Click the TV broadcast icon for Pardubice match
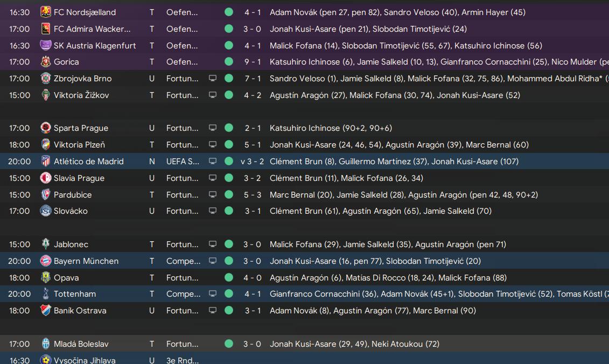 (213, 194)
